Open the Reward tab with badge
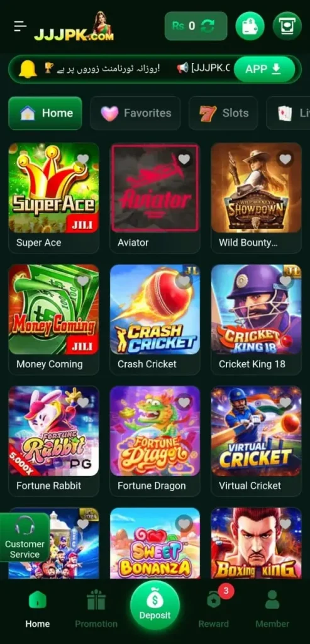310x644 pixels. click(214, 608)
